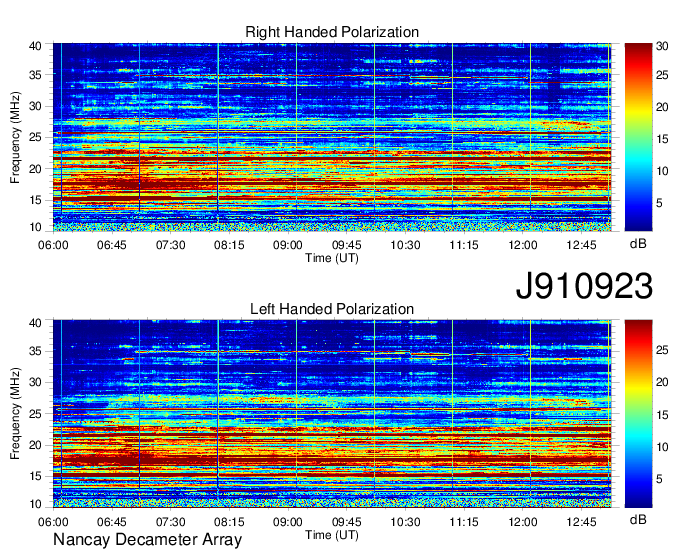Click the 08:15 time tick of Right Handed plot
This screenshot has height=552, width=680.
point(229,245)
